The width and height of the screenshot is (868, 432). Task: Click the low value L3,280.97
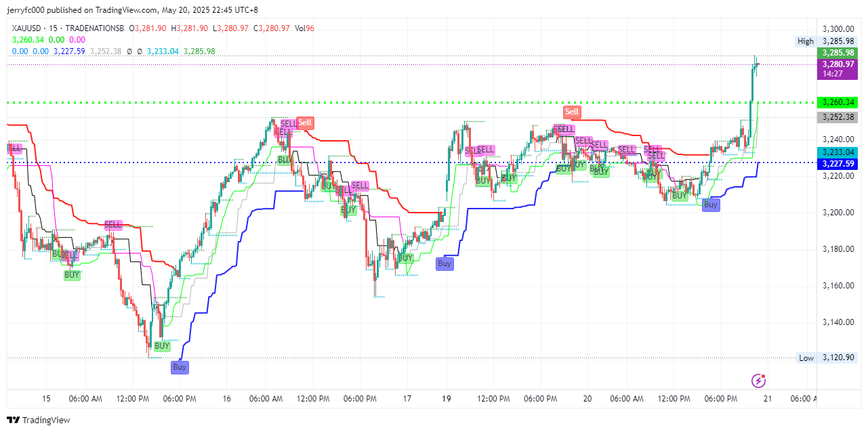tap(232, 28)
